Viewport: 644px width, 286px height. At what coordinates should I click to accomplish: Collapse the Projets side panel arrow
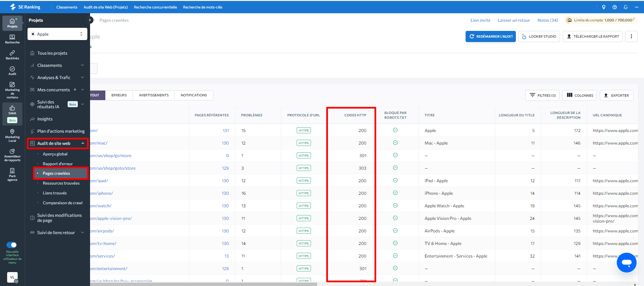[x=90, y=20]
